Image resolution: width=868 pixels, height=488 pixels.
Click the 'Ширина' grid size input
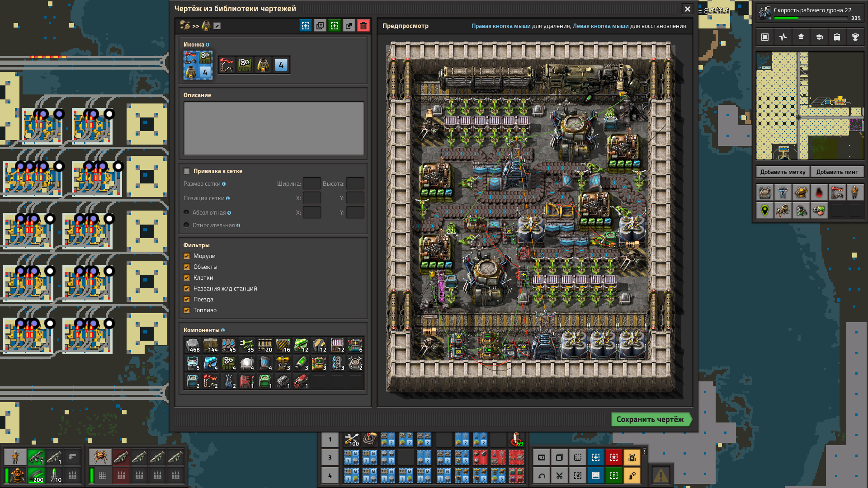tap(311, 183)
